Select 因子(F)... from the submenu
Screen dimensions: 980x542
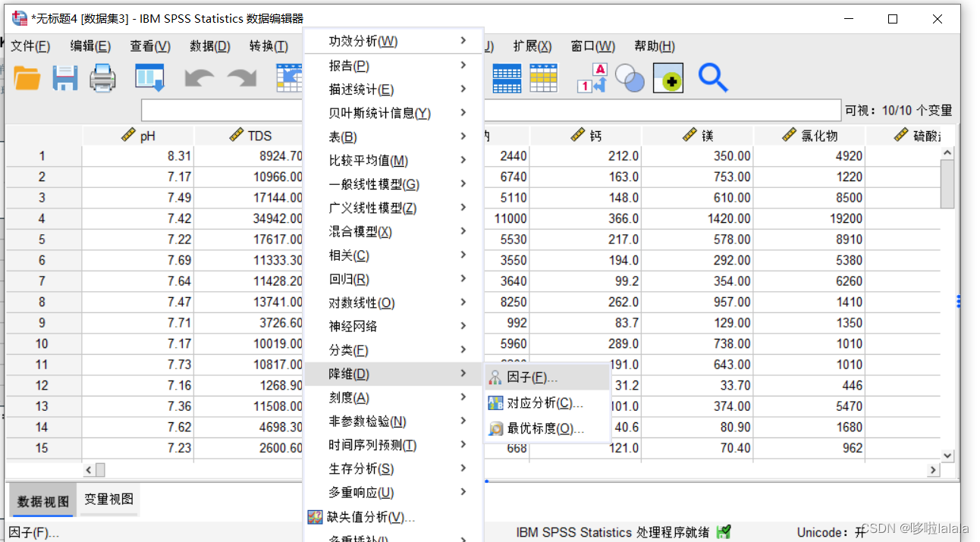[547, 377]
